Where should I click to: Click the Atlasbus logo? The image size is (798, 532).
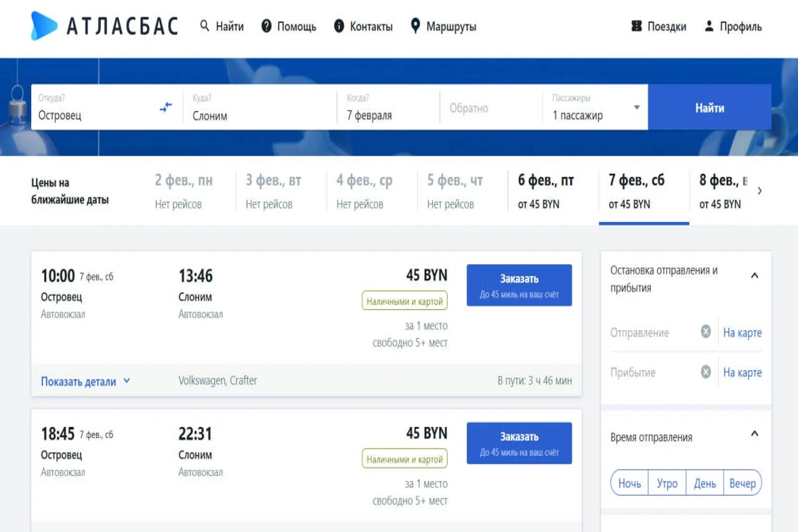pos(104,27)
